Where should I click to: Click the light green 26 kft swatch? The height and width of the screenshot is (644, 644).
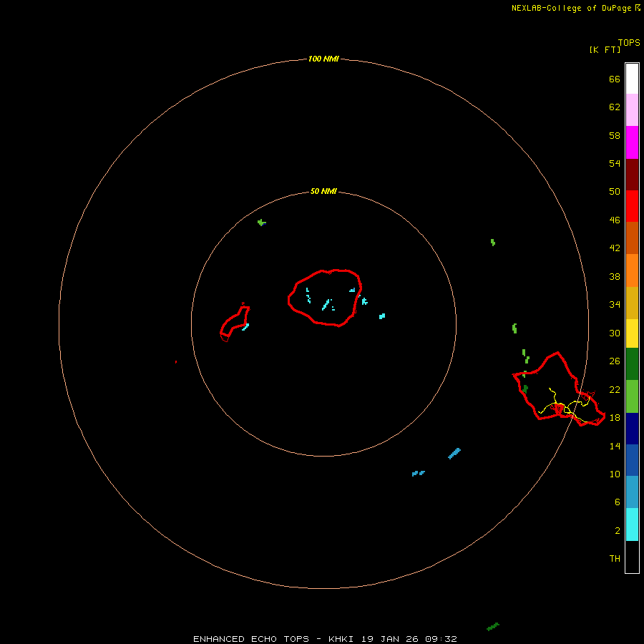coord(632,396)
